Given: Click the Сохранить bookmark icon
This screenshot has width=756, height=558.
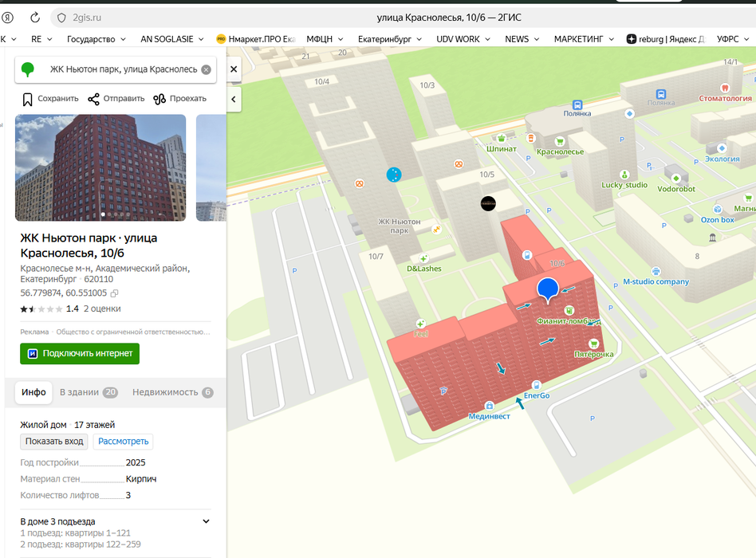Looking at the screenshot, I should click(28, 99).
